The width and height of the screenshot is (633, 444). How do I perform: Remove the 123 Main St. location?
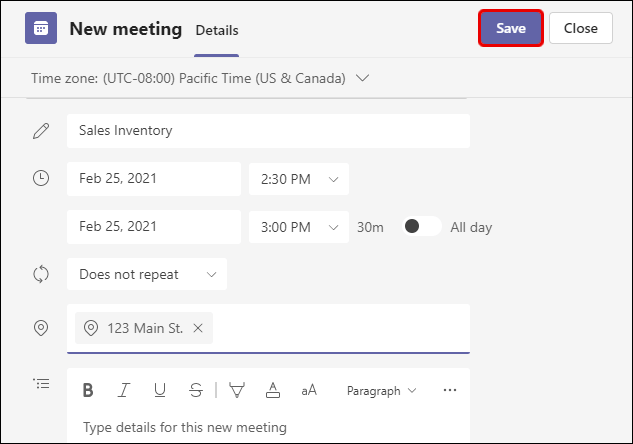(x=198, y=328)
